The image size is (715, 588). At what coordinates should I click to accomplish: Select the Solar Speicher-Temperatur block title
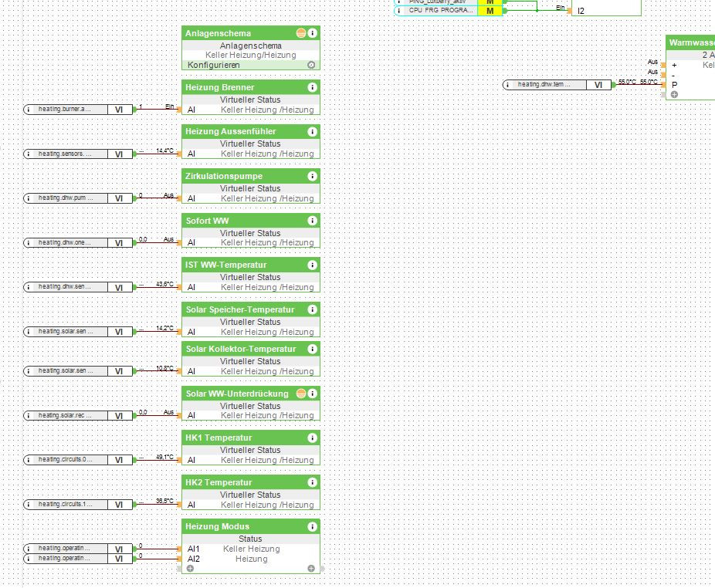point(240,309)
